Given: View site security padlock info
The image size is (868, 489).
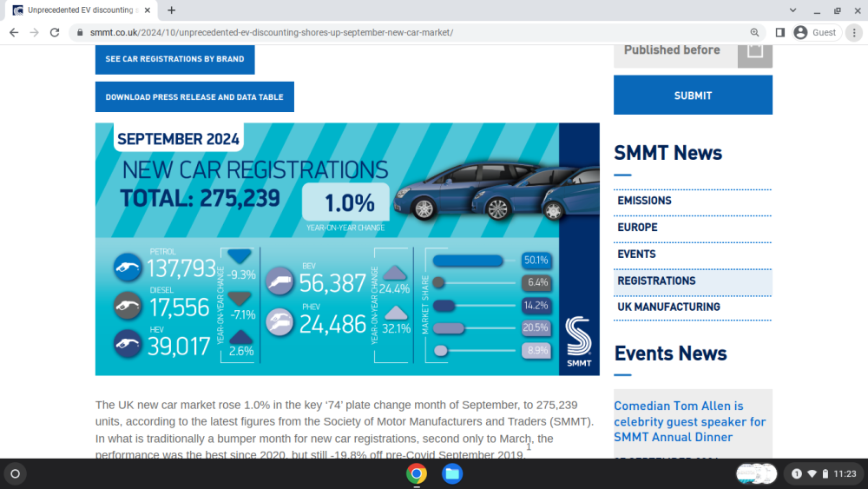Looking at the screenshot, I should [80, 33].
